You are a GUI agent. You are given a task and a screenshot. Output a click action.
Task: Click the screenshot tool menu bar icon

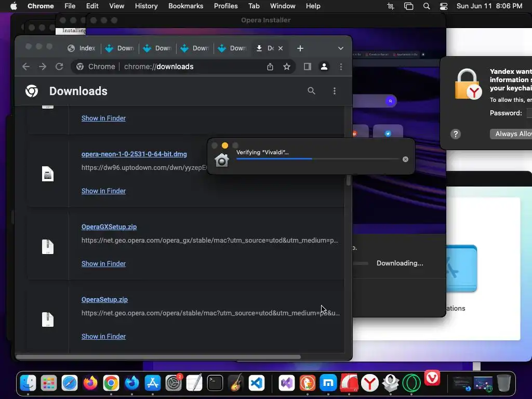pyautogui.click(x=391, y=6)
